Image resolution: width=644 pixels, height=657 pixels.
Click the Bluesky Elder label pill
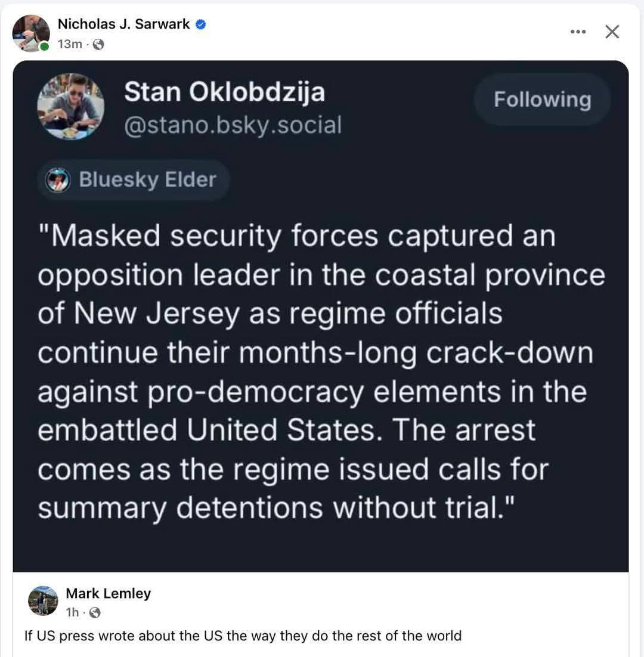click(x=134, y=180)
